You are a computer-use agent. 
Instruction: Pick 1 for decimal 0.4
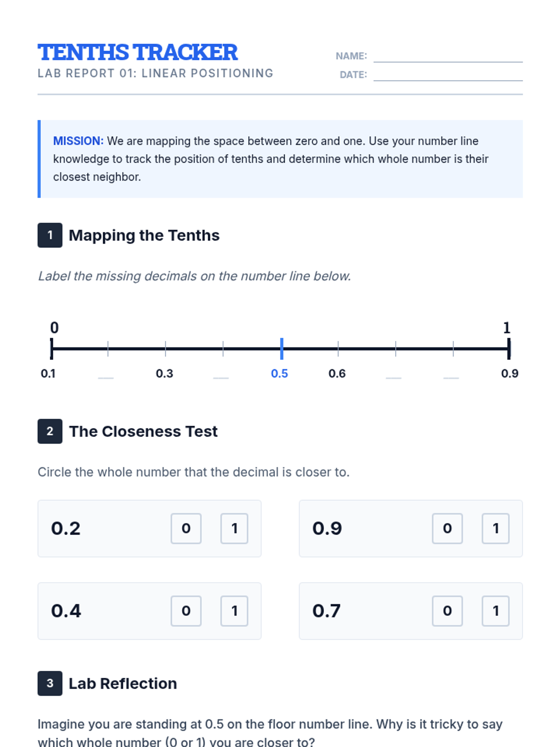click(x=234, y=611)
